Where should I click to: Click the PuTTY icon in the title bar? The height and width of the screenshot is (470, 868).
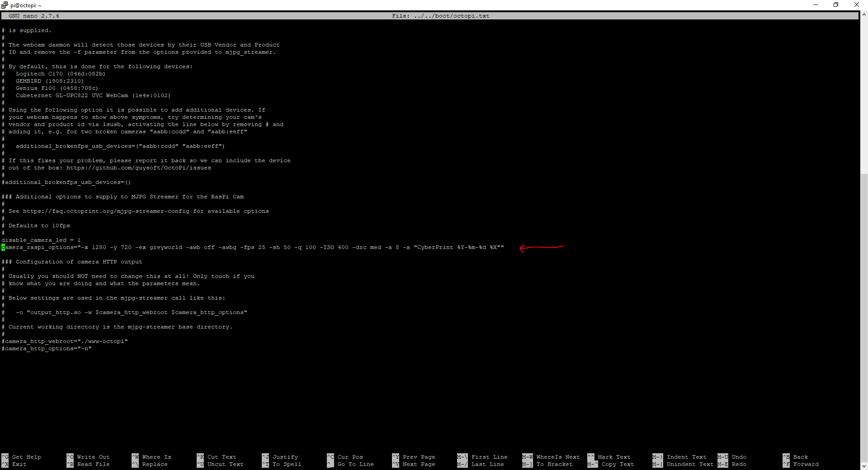point(5,5)
